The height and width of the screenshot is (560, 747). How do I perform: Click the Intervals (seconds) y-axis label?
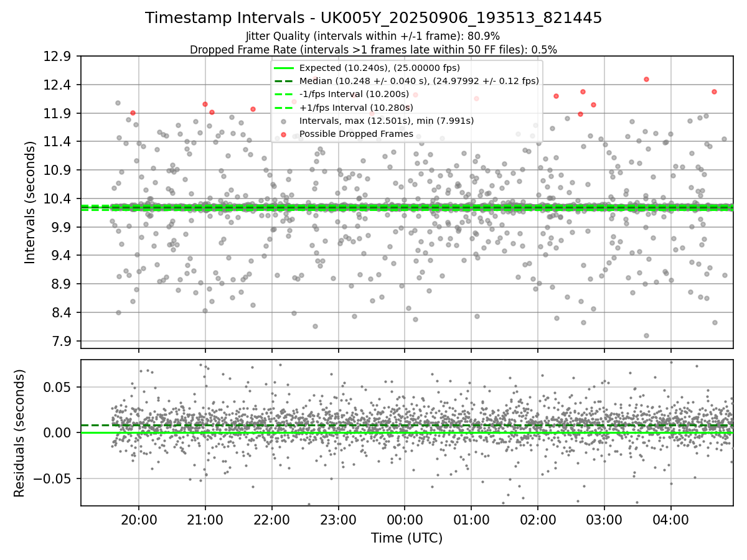click(30, 202)
